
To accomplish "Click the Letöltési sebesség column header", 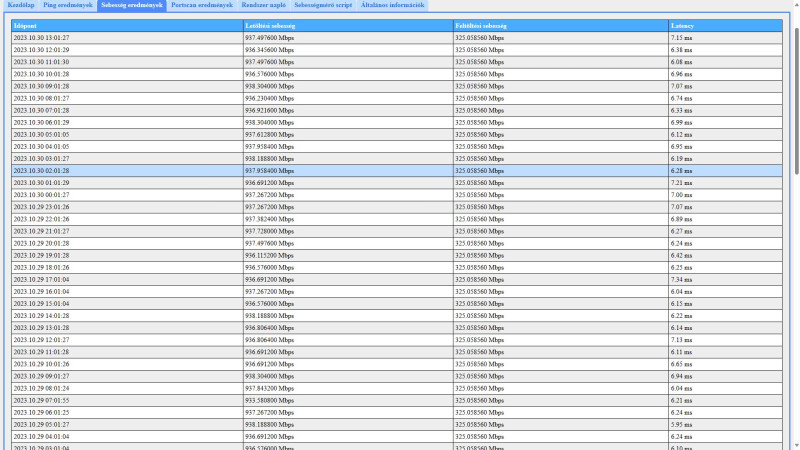I will pos(348,26).
